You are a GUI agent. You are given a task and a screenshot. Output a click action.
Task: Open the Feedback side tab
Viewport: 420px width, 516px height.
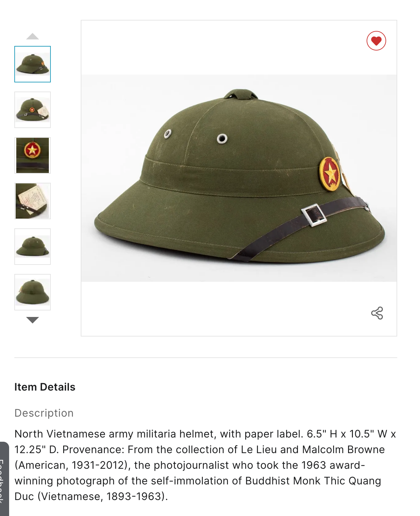coord(4,479)
